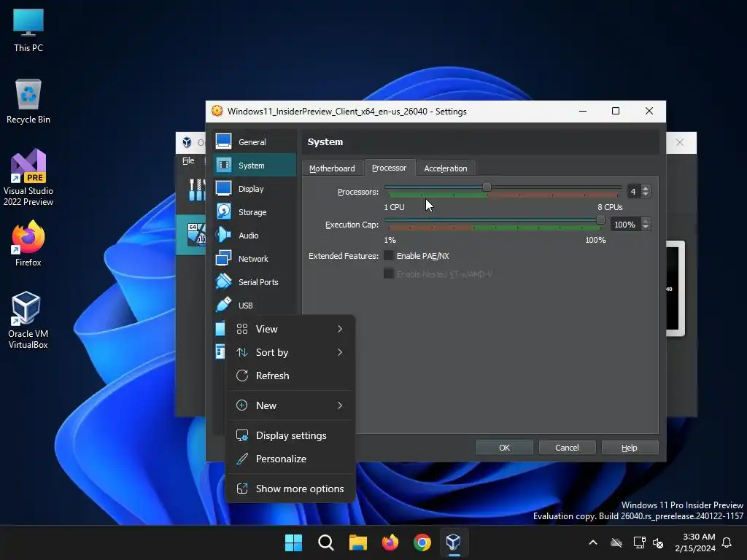This screenshot has width=747, height=560.
Task: Switch to the Acceleration tab
Action: pyautogui.click(x=446, y=168)
